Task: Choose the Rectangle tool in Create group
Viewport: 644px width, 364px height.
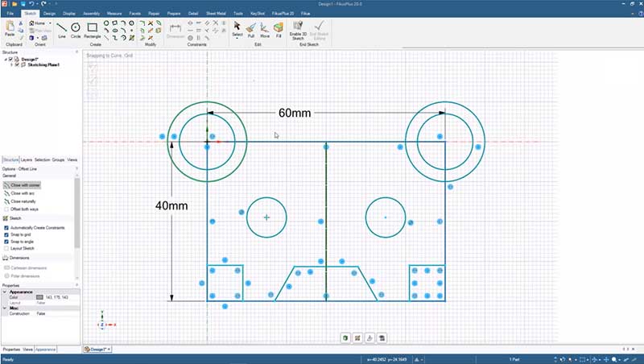Action: tap(93, 29)
